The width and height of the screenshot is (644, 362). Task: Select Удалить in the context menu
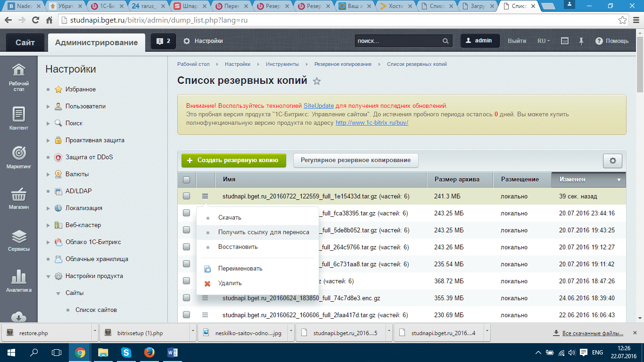[230, 283]
